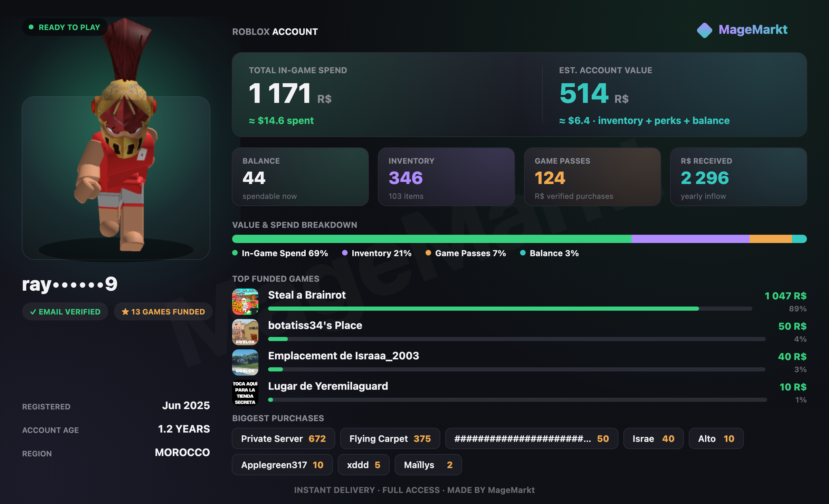Click the Lugar de Yeremilaguard progress bar

(517, 400)
